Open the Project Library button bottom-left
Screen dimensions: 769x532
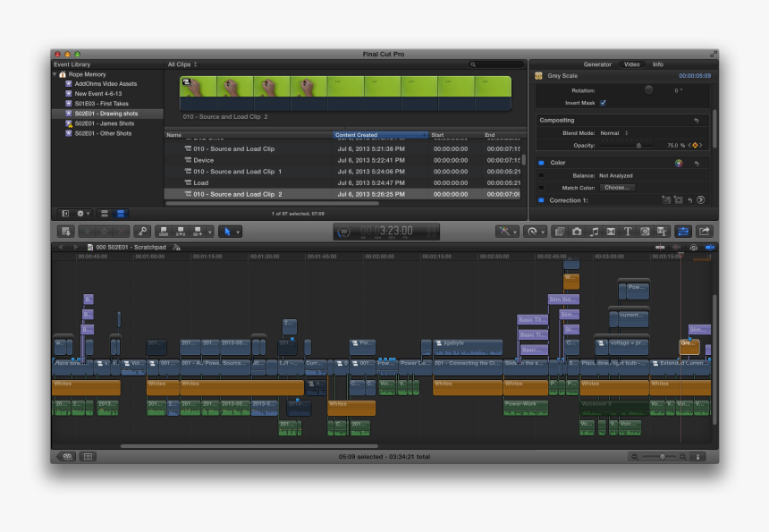coord(67,457)
